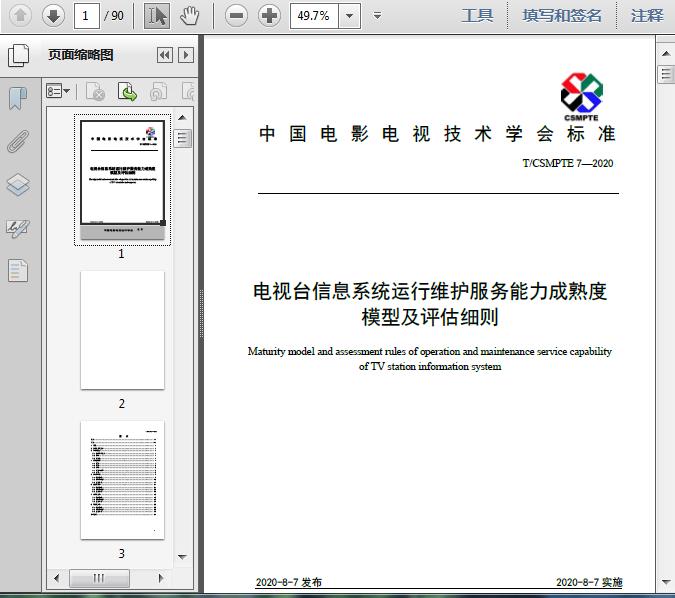Open the Signatures sidebar panel
The image size is (675, 598).
point(18,228)
